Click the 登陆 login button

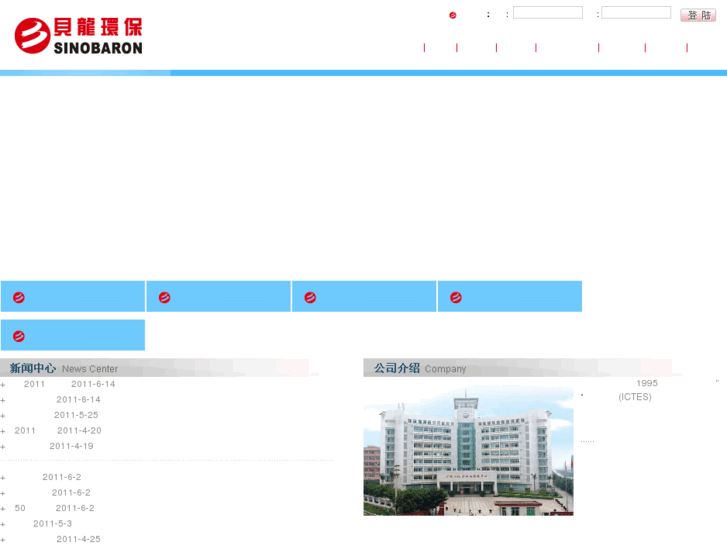tap(698, 15)
